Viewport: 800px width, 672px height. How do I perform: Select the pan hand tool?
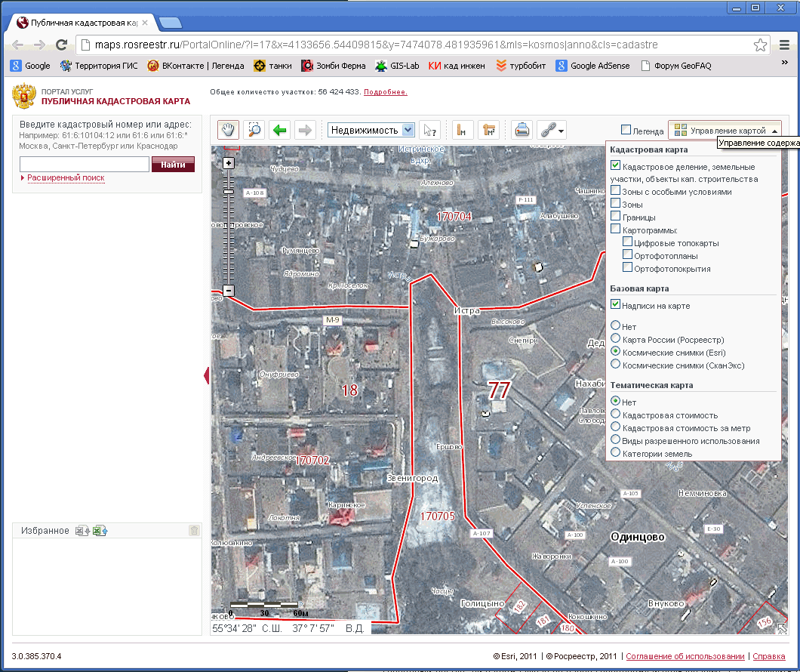click(229, 130)
